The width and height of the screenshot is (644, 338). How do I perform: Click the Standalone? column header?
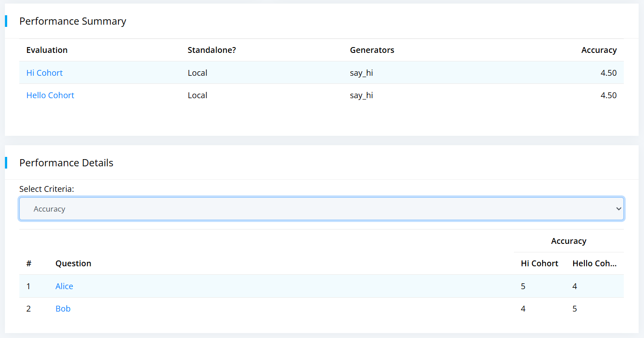212,50
